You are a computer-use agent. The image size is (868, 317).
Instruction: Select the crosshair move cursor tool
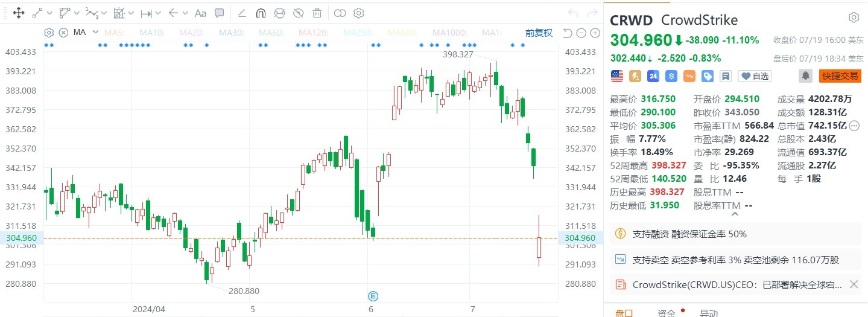coord(18,13)
